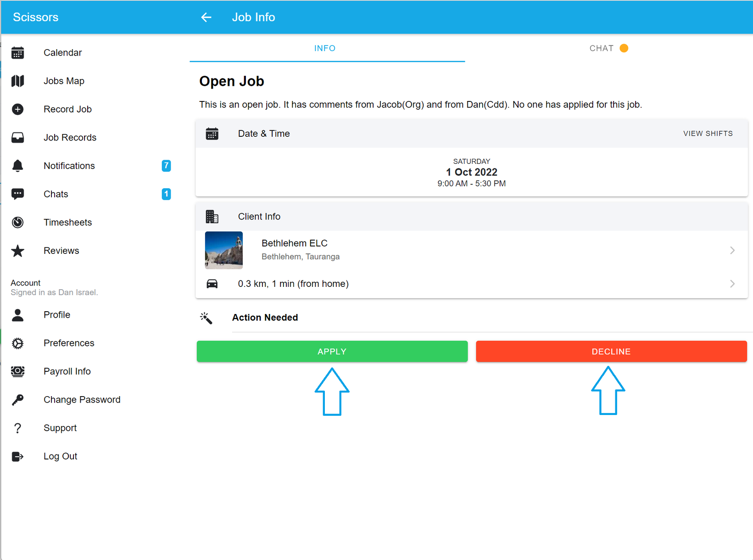Image resolution: width=753 pixels, height=560 pixels.
Task: Switch to the INFO tab
Action: (327, 48)
